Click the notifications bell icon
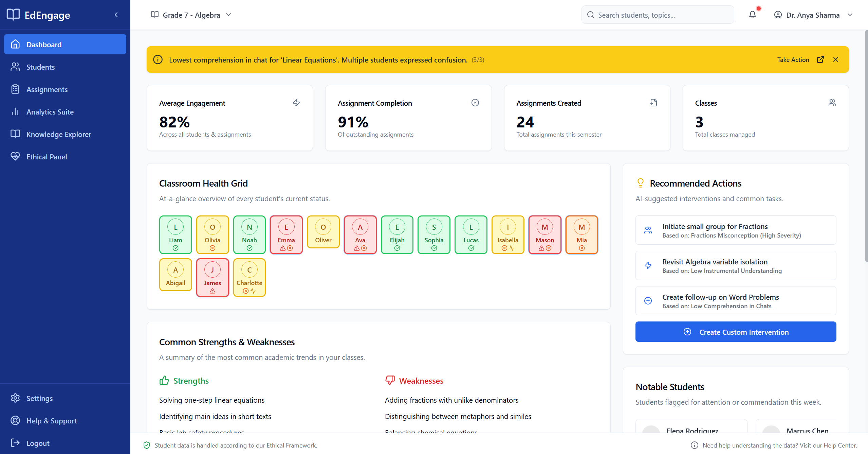This screenshot has height=454, width=868. point(753,15)
